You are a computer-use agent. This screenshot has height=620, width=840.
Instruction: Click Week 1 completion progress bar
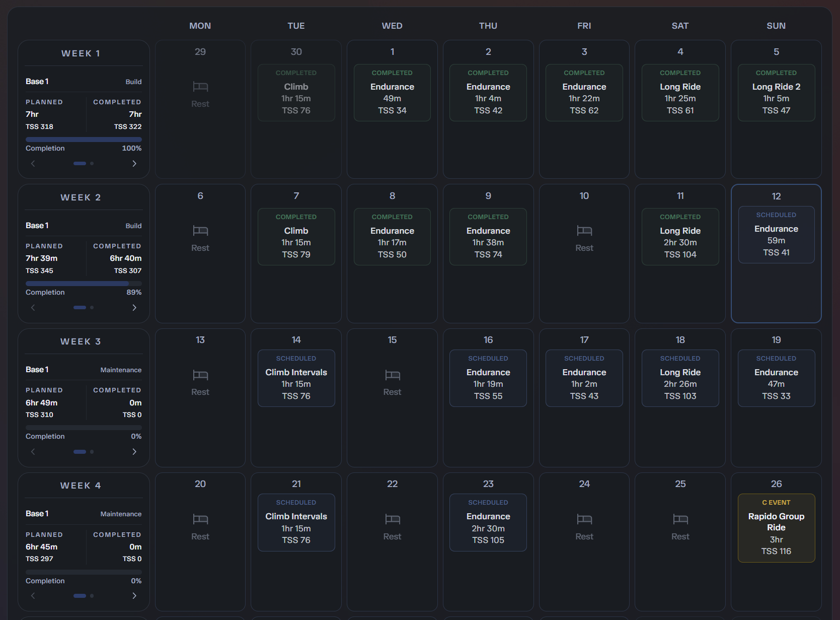tap(84, 140)
